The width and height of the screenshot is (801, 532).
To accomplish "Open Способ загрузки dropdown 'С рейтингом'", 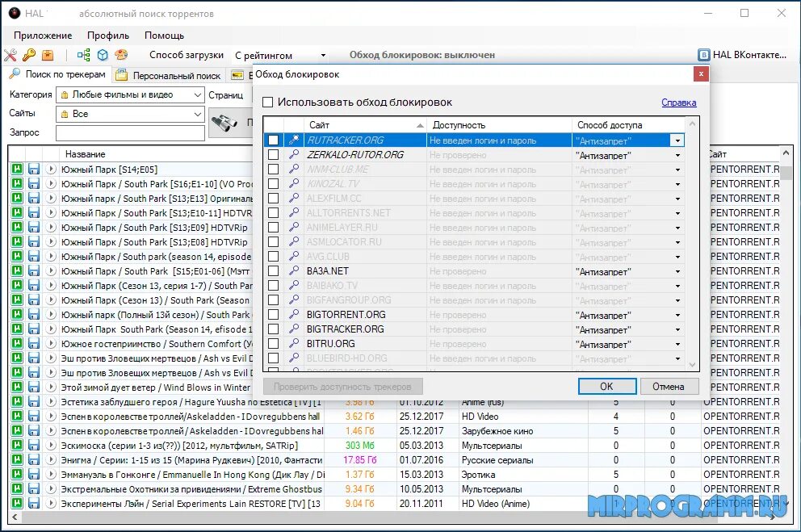I will (280, 55).
